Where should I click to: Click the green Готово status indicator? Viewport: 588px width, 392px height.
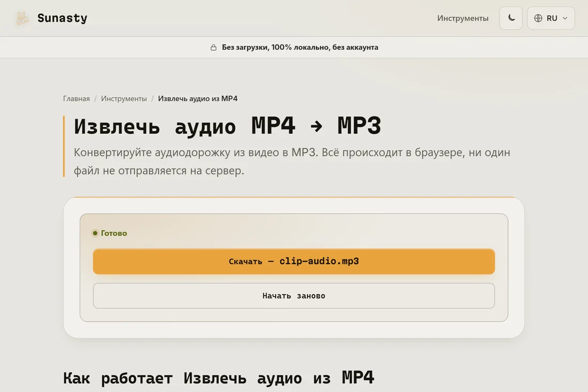(x=110, y=233)
